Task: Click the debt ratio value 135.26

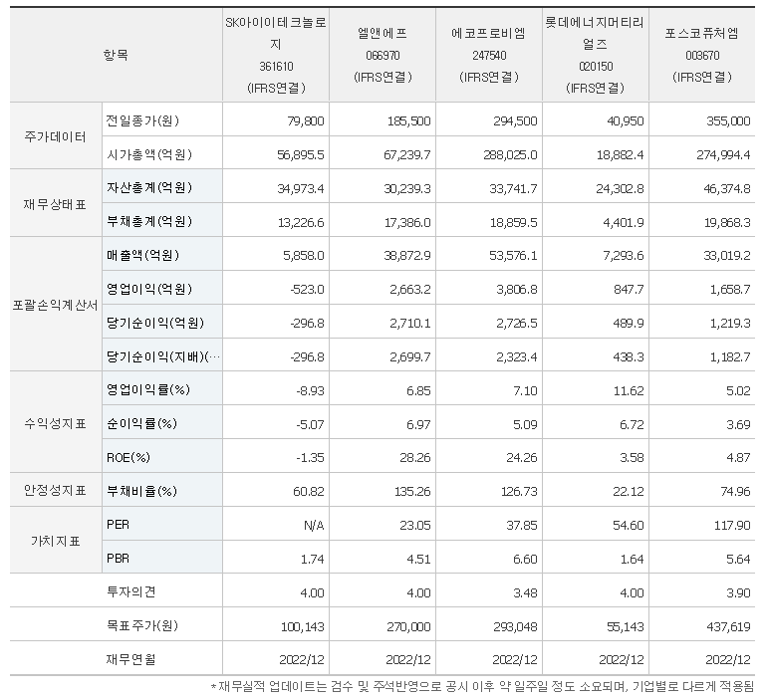Action: (x=412, y=492)
